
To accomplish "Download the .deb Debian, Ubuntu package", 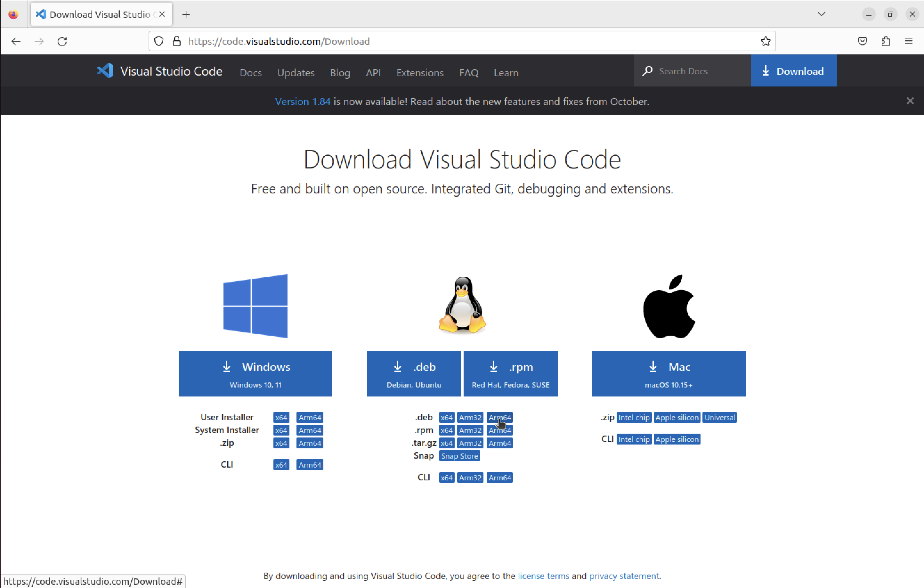I will pyautogui.click(x=414, y=373).
